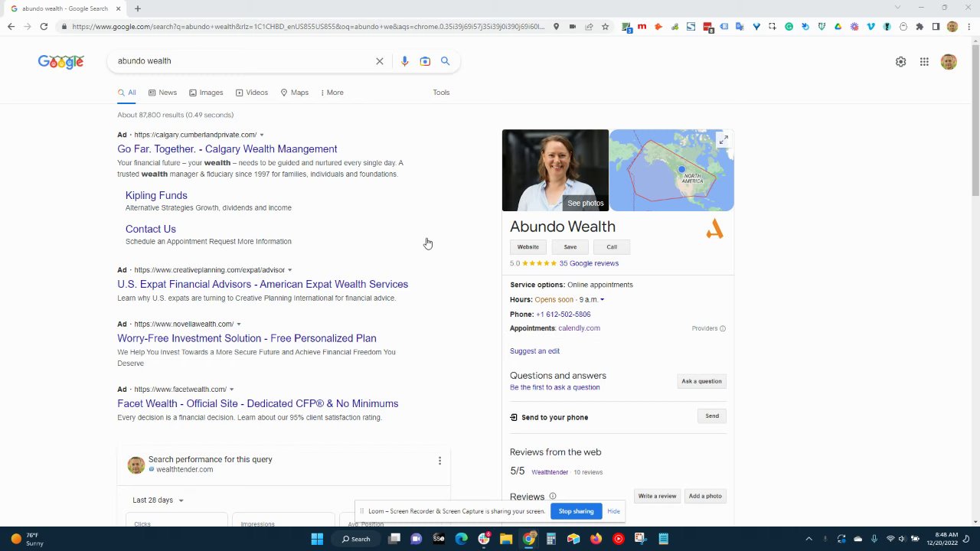980x551 pixels.
Task: Open a new browser tab
Action: [x=138, y=8]
